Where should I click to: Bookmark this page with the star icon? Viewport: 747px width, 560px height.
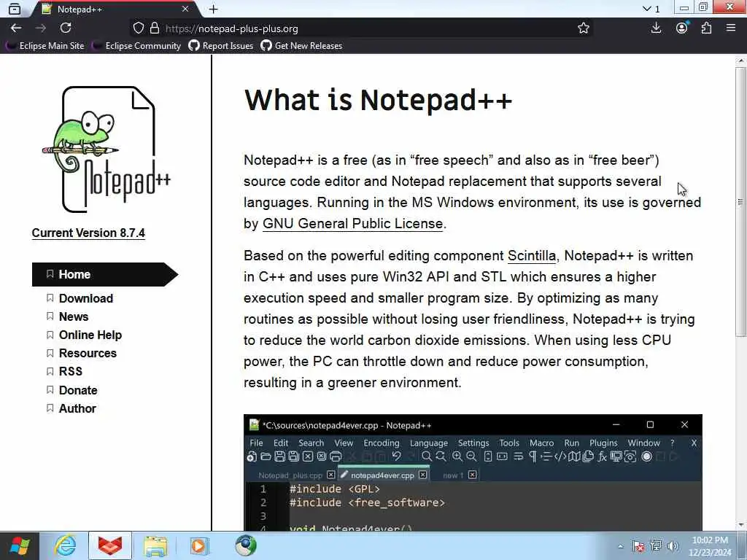[x=583, y=28]
